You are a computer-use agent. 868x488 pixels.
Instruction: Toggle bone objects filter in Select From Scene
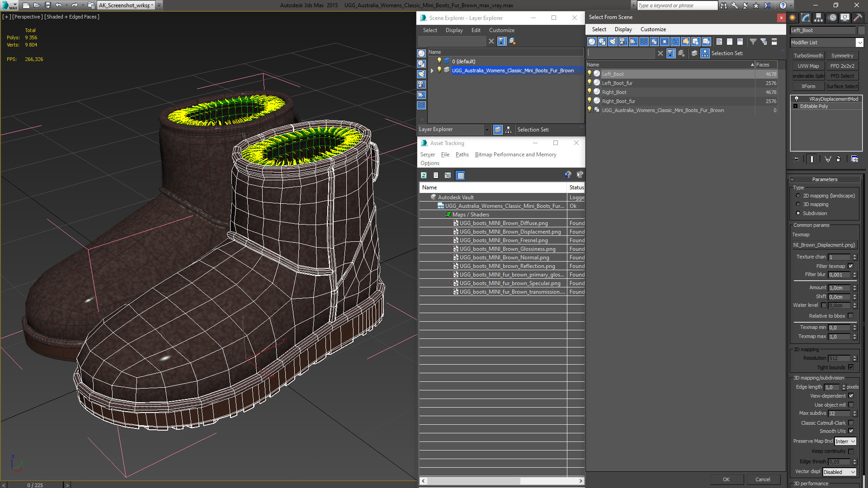(675, 42)
